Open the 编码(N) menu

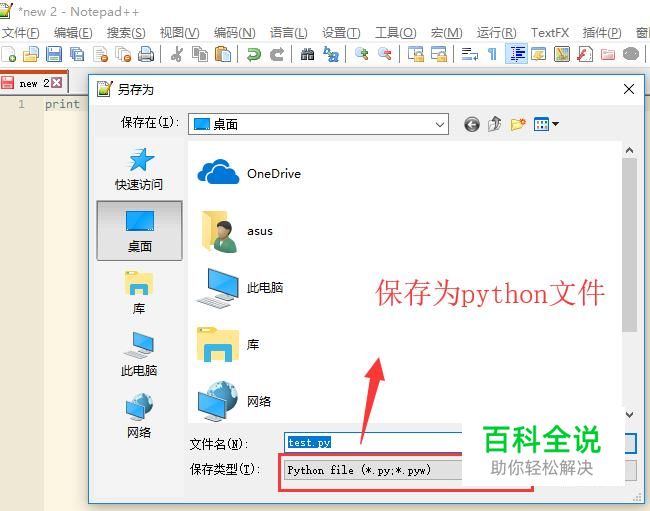tap(235, 33)
